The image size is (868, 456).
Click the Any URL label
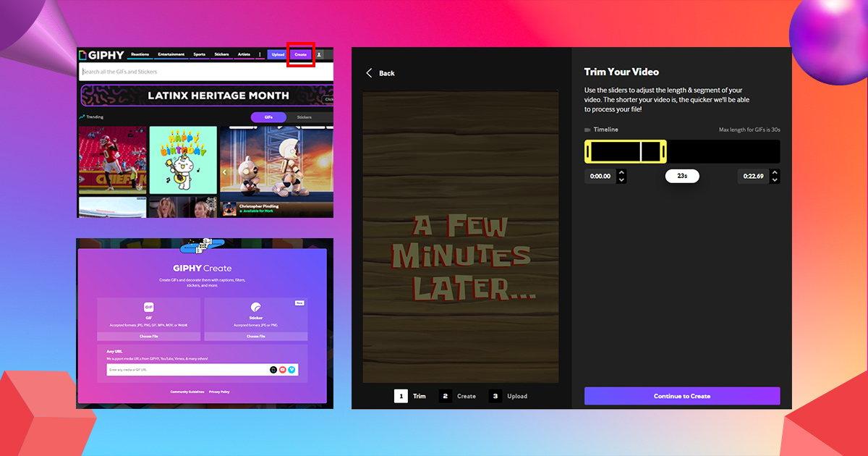114,351
